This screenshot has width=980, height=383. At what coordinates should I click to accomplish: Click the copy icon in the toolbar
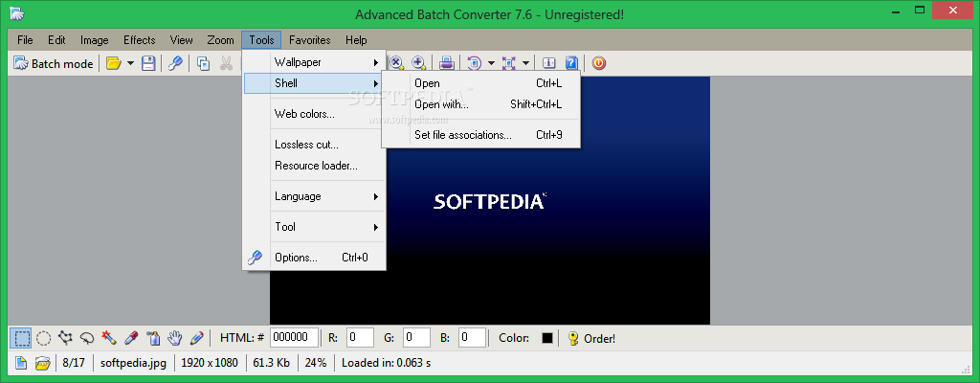[203, 63]
